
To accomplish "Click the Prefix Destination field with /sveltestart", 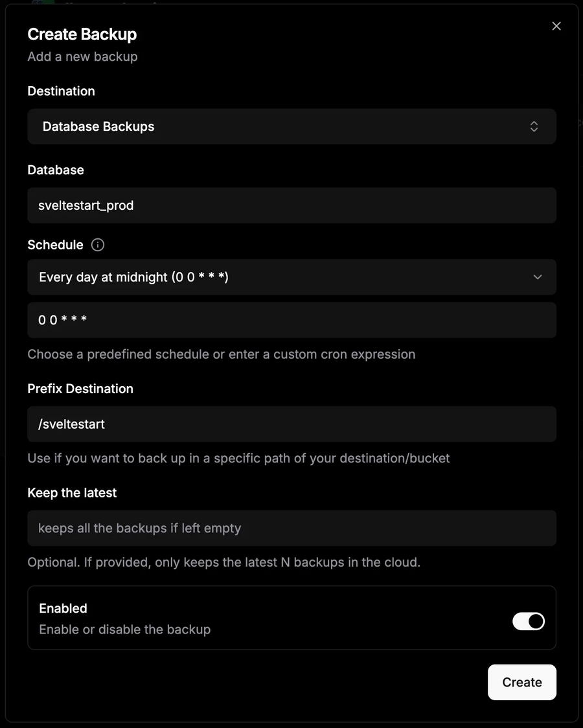I will 291,424.
